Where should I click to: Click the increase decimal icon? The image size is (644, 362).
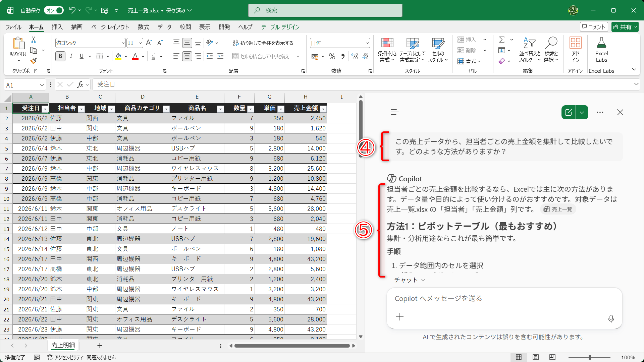point(355,56)
